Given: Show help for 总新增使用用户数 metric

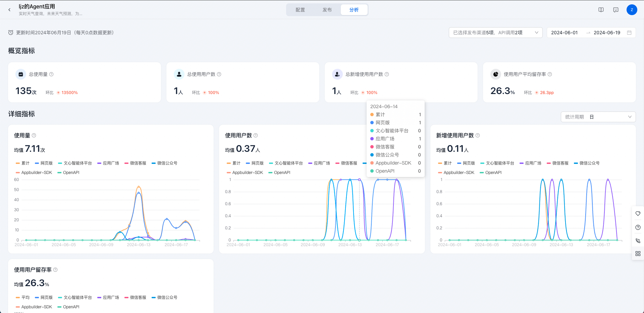Looking at the screenshot, I should [x=387, y=74].
